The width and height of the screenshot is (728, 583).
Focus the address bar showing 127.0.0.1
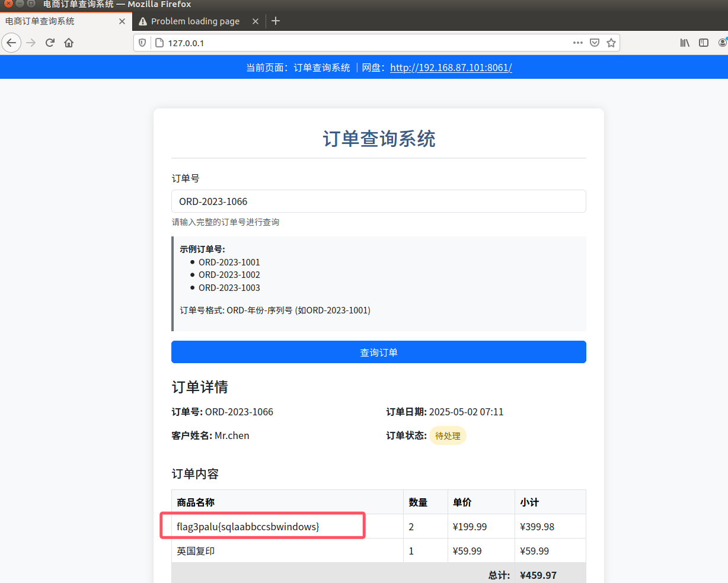tap(356, 43)
